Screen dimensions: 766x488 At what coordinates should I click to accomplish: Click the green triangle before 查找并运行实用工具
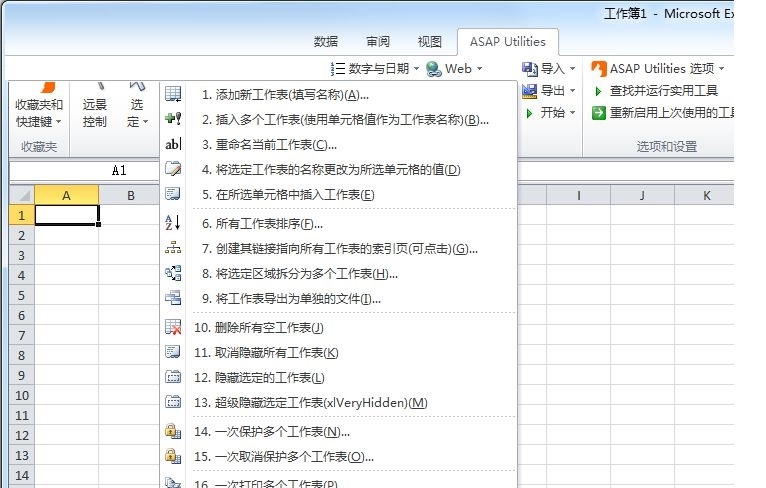click(598, 91)
